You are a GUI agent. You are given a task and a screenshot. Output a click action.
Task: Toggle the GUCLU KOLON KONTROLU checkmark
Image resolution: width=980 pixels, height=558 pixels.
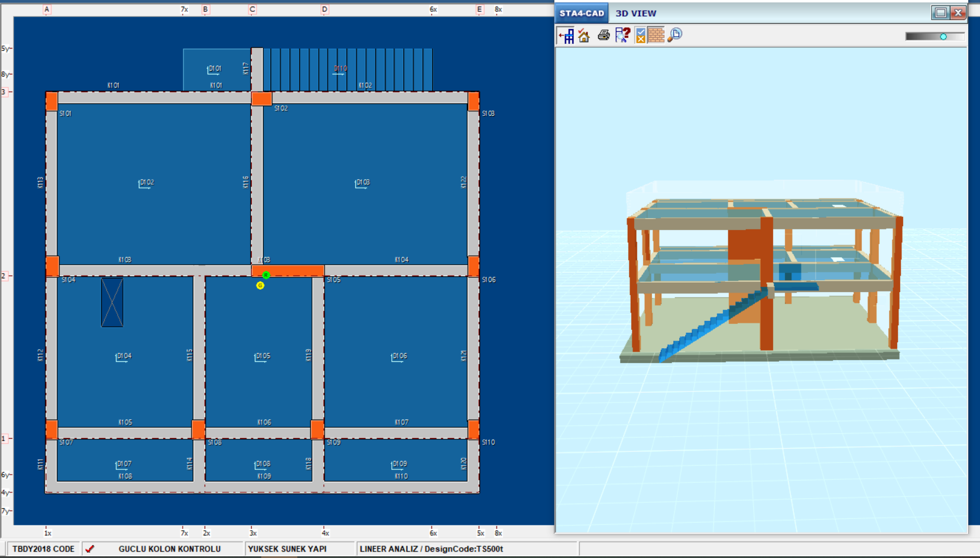[90, 549]
